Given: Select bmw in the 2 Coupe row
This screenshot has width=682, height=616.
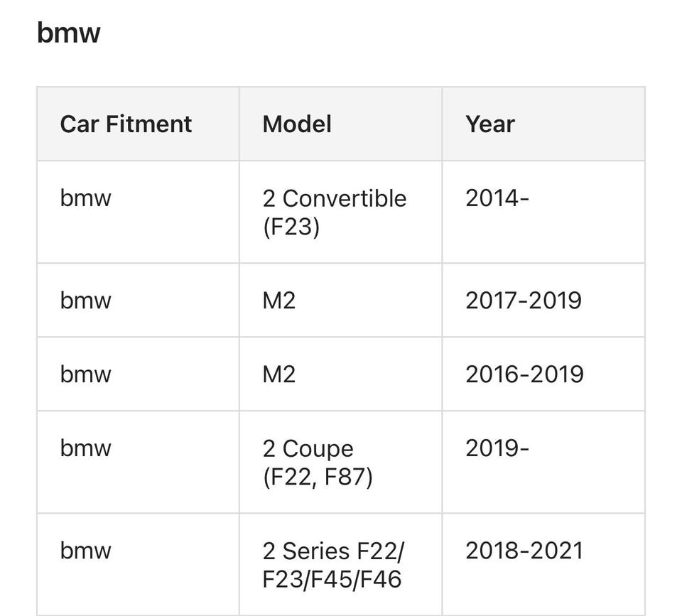Looking at the screenshot, I should point(86,448).
